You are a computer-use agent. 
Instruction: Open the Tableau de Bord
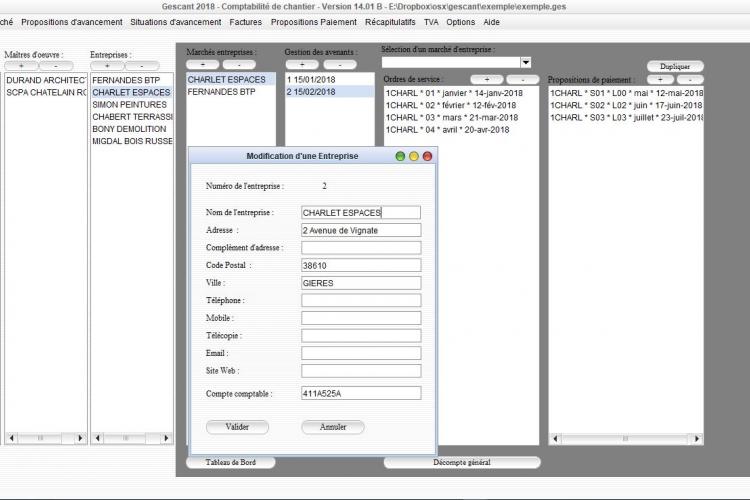[x=231, y=462]
